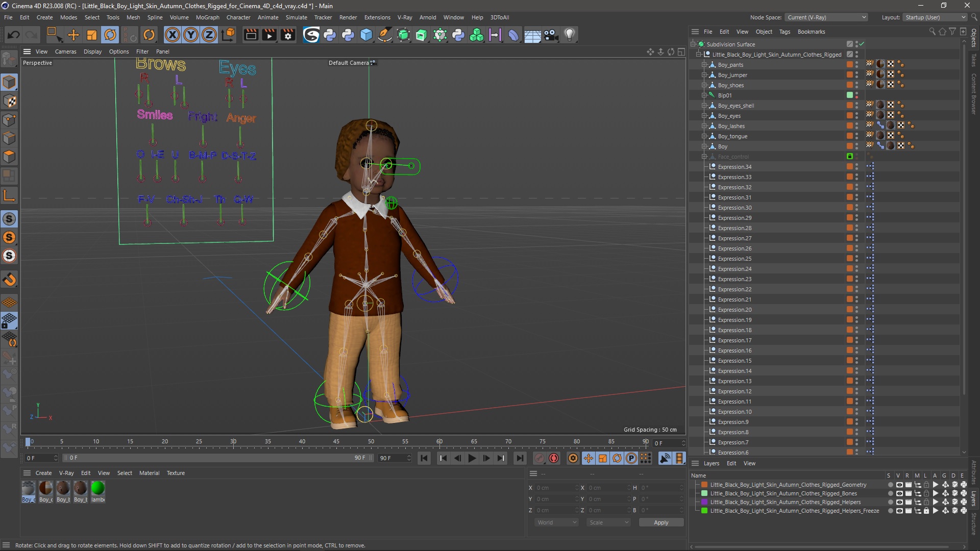
Task: Add a Cube primitive object
Action: point(366,35)
